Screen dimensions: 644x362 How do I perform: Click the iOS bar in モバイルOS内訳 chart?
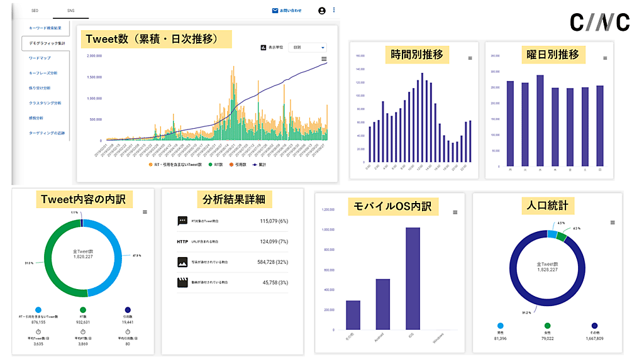[x=413, y=277]
